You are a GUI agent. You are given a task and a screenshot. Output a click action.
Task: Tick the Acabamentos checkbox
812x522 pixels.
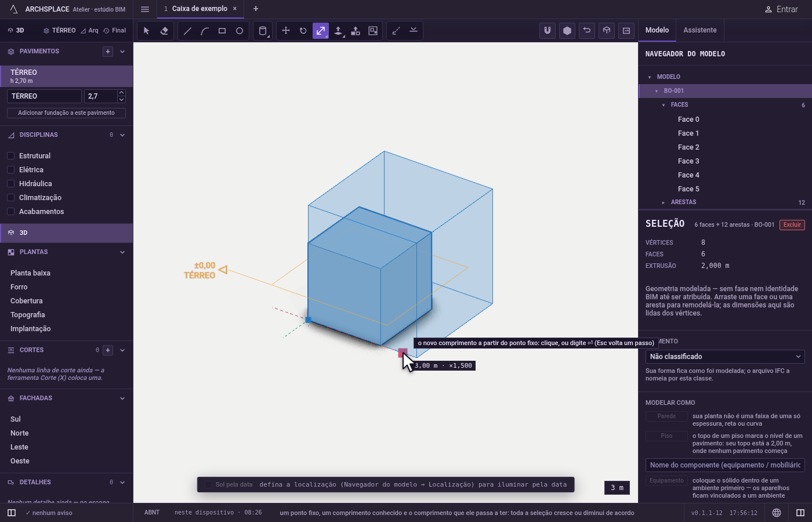[x=10, y=212]
